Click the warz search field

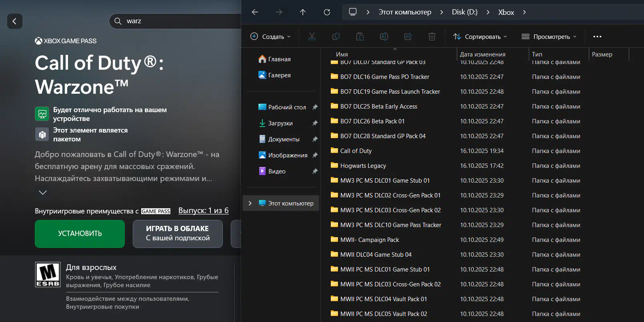[x=180, y=21]
